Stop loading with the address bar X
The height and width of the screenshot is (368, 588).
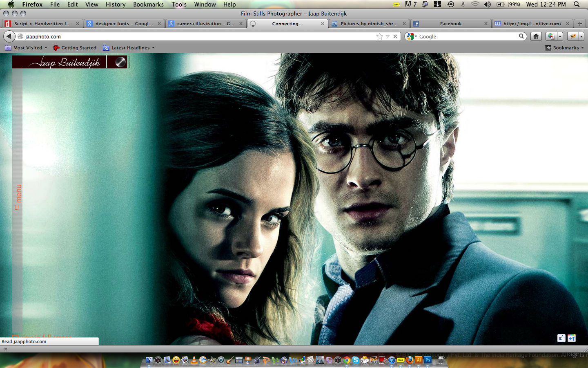(x=395, y=36)
